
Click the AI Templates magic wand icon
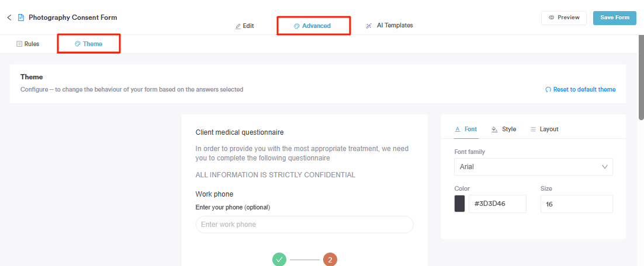coord(369,26)
